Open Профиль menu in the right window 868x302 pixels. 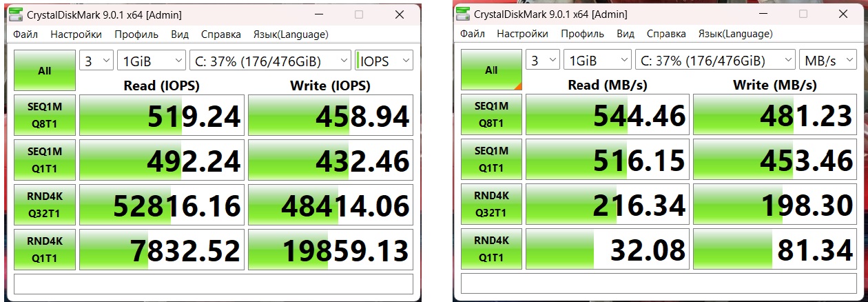(x=583, y=33)
